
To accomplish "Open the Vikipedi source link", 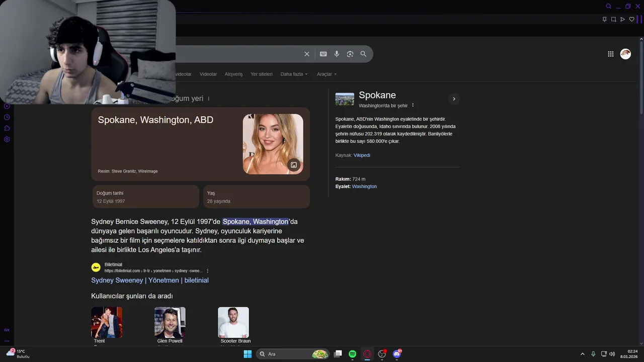I will coord(362,155).
